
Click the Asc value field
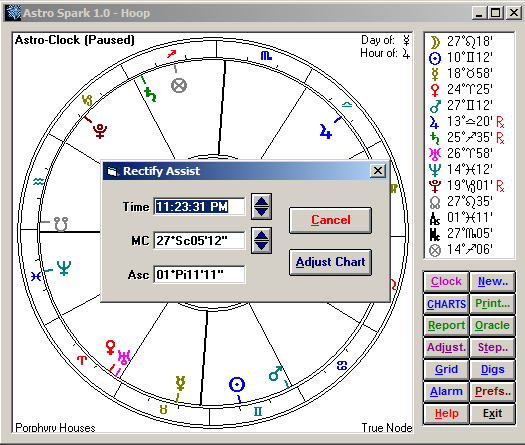coord(199,275)
